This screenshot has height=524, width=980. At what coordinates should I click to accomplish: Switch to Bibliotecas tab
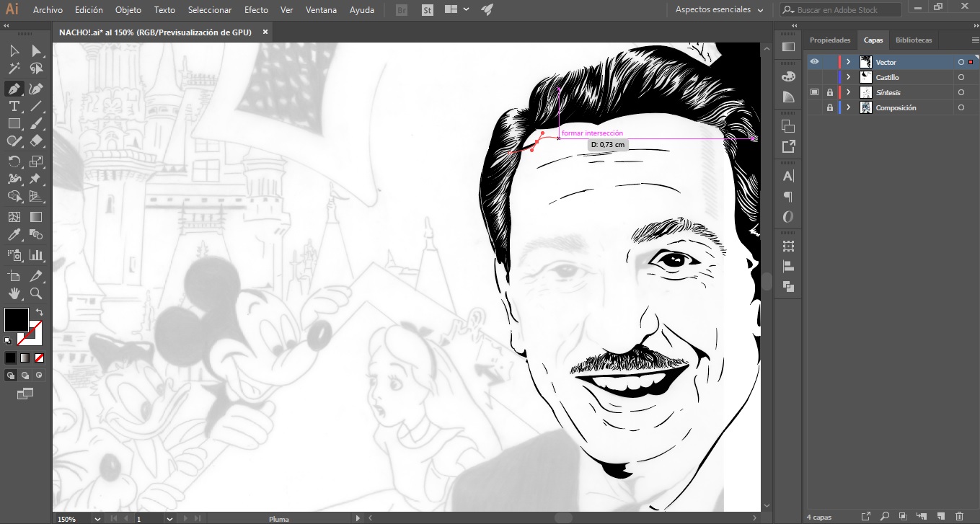pyautogui.click(x=914, y=40)
